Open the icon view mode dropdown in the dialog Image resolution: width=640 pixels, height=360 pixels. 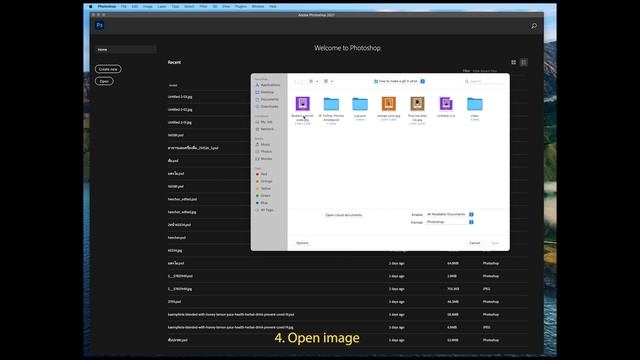click(x=313, y=81)
